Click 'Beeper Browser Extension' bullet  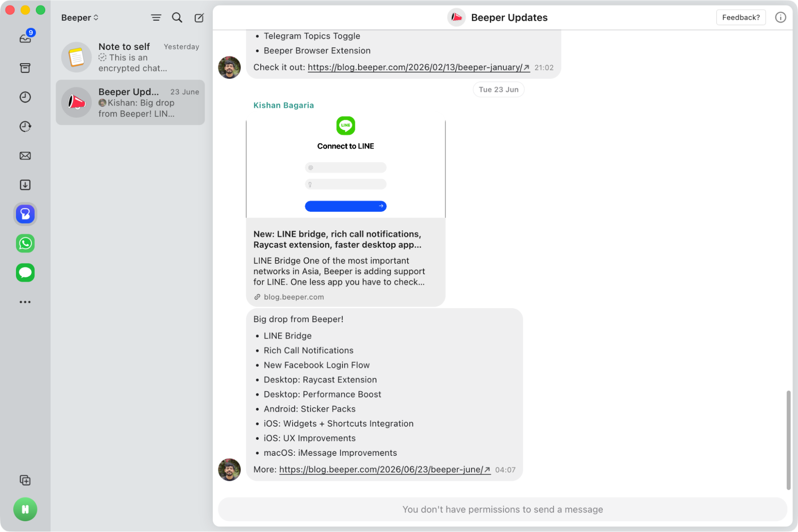pyautogui.click(x=317, y=51)
